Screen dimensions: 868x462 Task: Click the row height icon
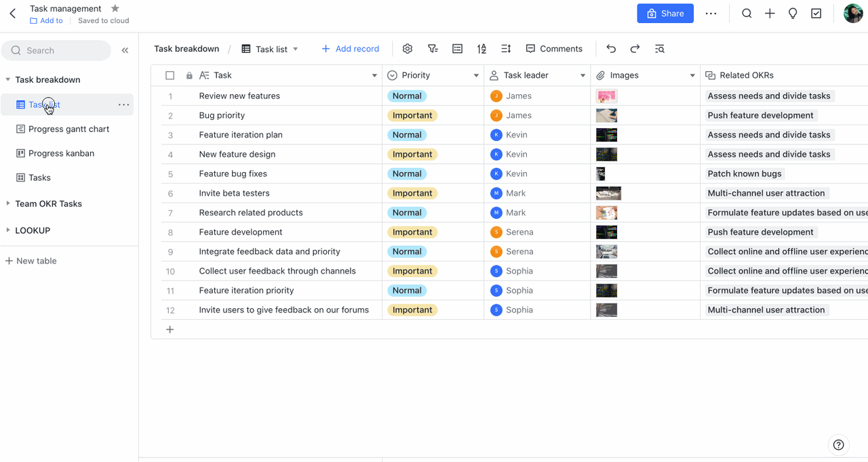506,49
